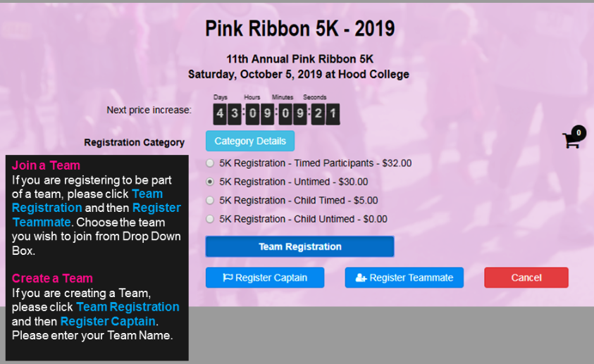
Task: Click the "Join a Team" heading
Action: (x=46, y=165)
